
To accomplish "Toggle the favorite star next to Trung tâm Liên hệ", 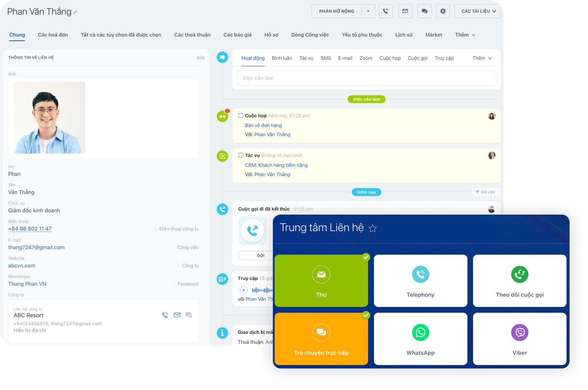I will (372, 228).
